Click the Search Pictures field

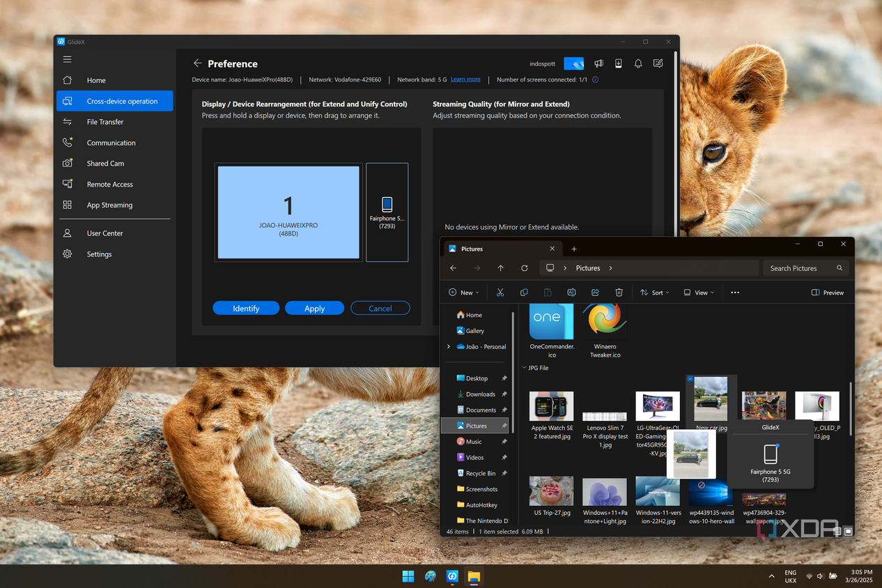tap(807, 268)
